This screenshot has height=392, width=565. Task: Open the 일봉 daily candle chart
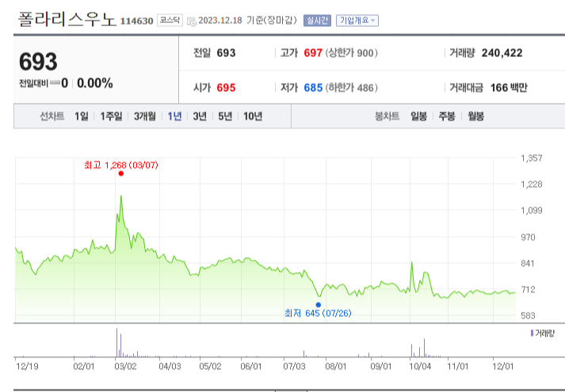pos(418,116)
